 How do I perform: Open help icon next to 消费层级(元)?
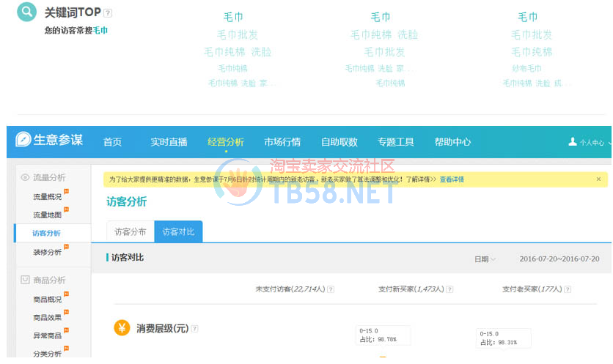(195, 328)
